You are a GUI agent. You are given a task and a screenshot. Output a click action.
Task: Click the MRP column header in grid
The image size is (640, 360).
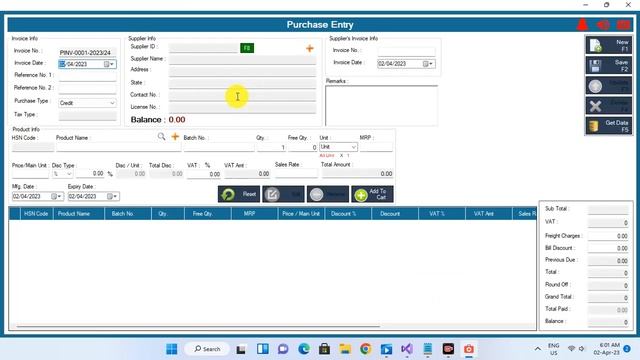pos(254,213)
